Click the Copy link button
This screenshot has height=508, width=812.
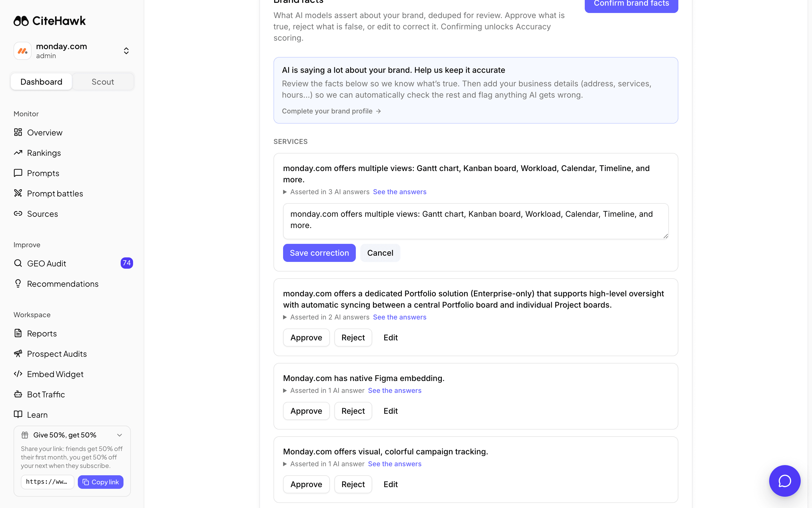coord(100,482)
